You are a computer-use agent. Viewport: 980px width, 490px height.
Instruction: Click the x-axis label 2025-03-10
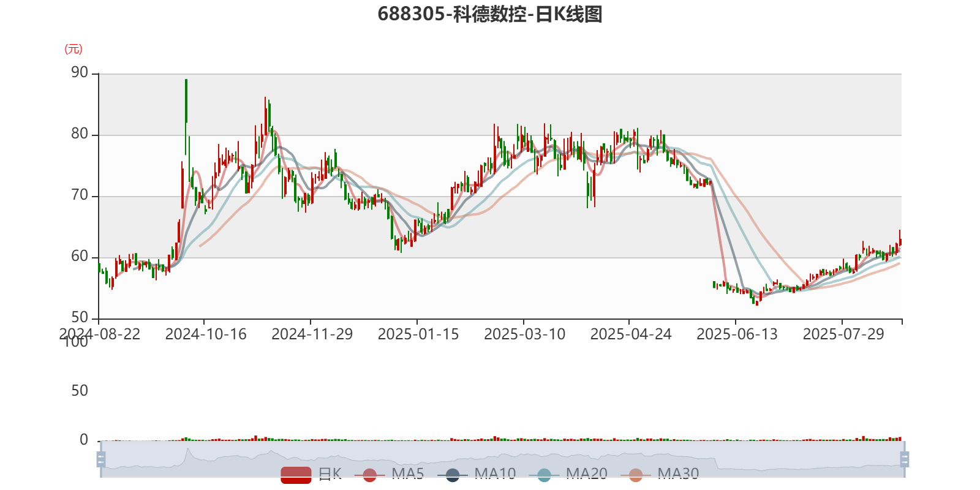tap(525, 334)
